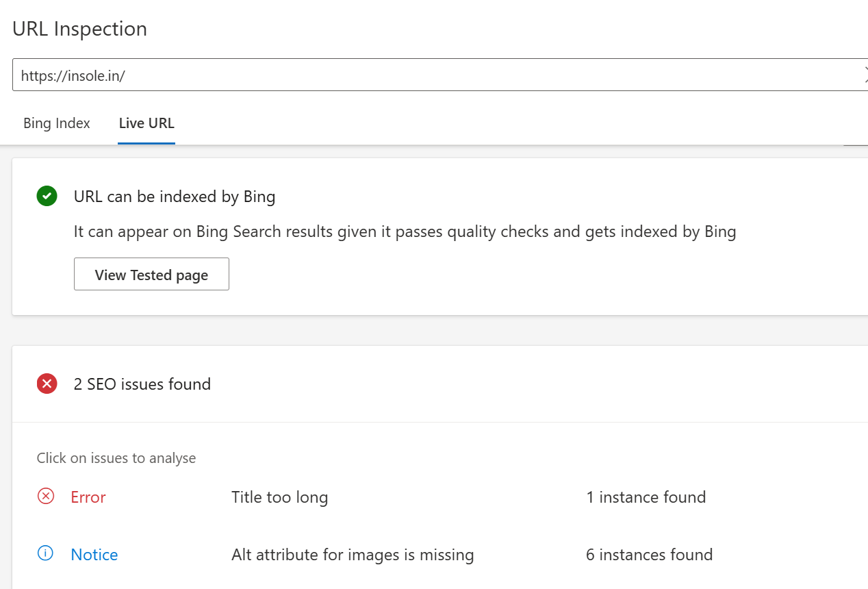Click the URL Inspection page title
Viewport: 868px width, 589px height.
tap(80, 29)
